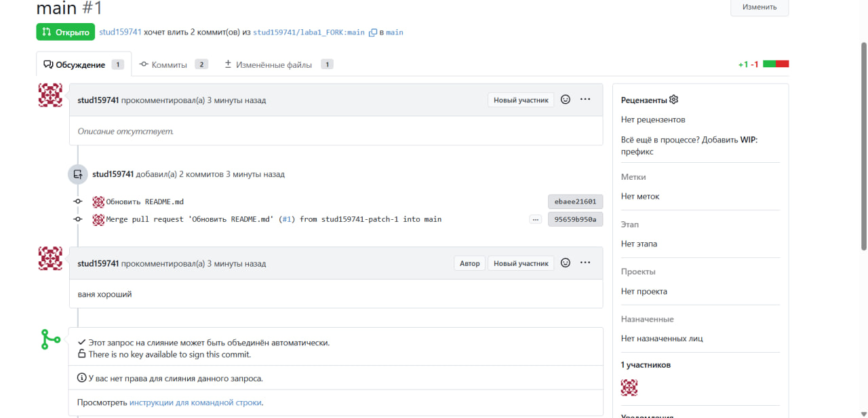Expand the merge commit message ellipsis
This screenshot has height=418, width=868.
(x=536, y=219)
